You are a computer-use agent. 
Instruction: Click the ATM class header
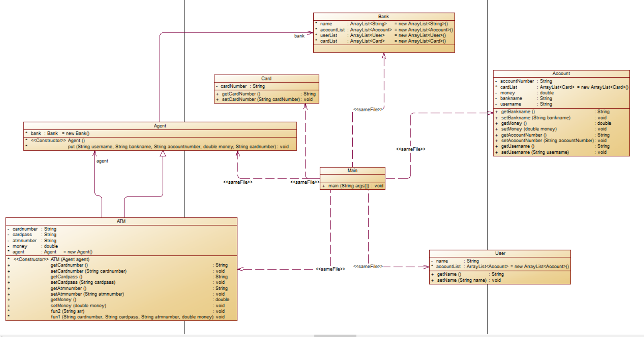(x=121, y=222)
